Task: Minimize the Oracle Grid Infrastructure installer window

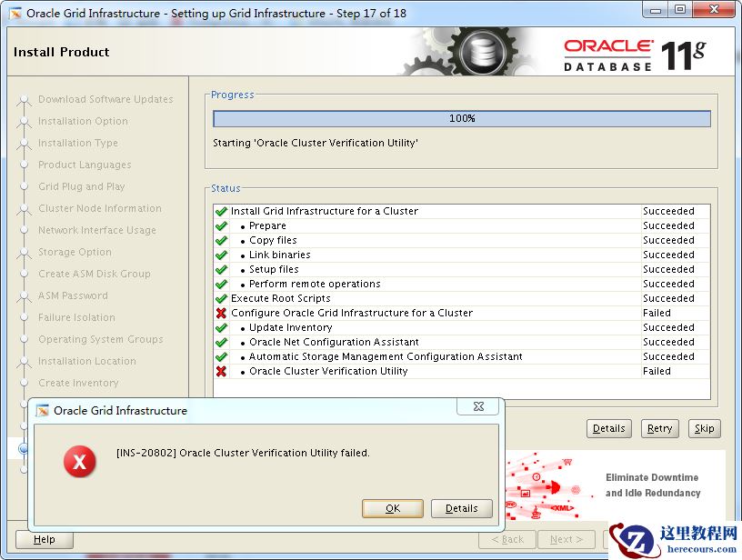Action: pos(656,10)
